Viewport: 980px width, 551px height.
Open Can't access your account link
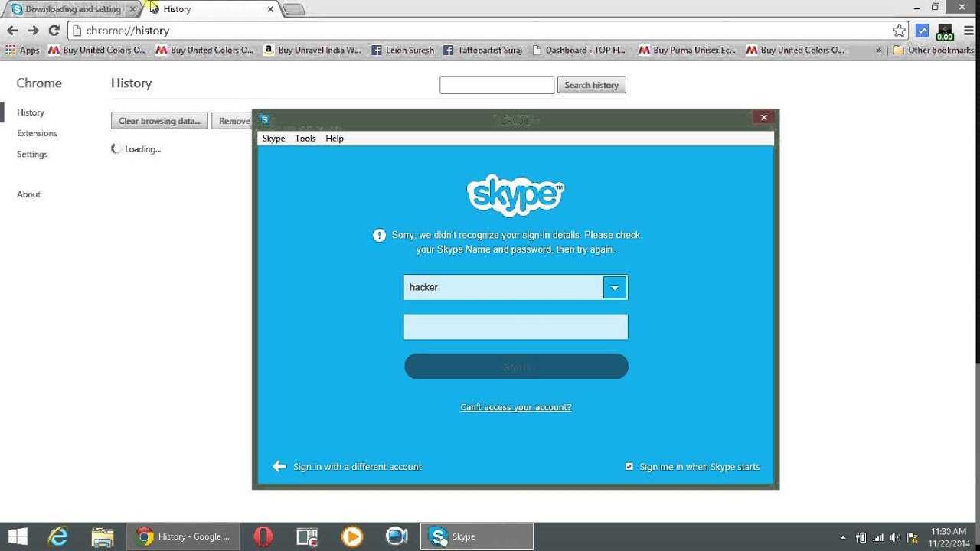click(516, 407)
